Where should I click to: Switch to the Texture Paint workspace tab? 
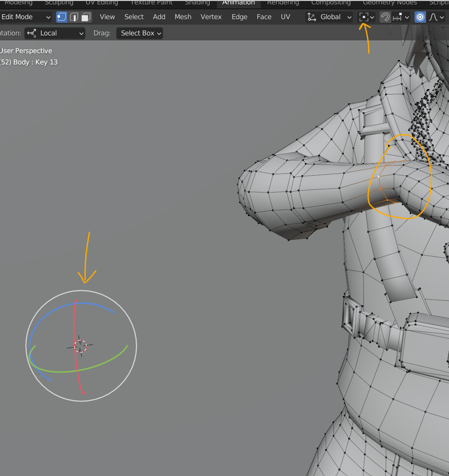pos(151,3)
